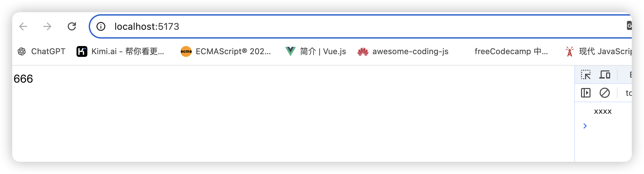The width and height of the screenshot is (644, 174).
Task: Click the 666 text on the page
Action: (23, 79)
